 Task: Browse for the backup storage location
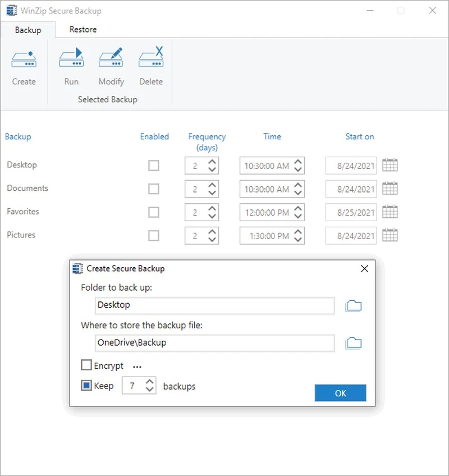click(354, 342)
